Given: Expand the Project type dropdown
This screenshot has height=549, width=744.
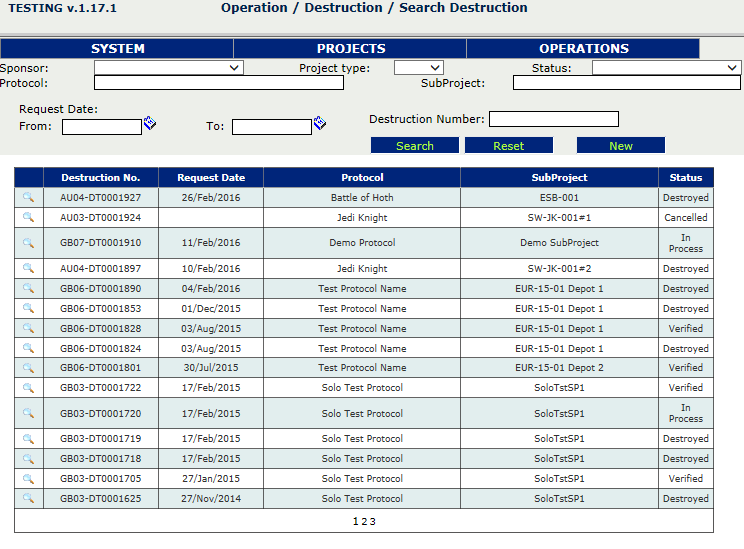Looking at the screenshot, I should [419, 67].
